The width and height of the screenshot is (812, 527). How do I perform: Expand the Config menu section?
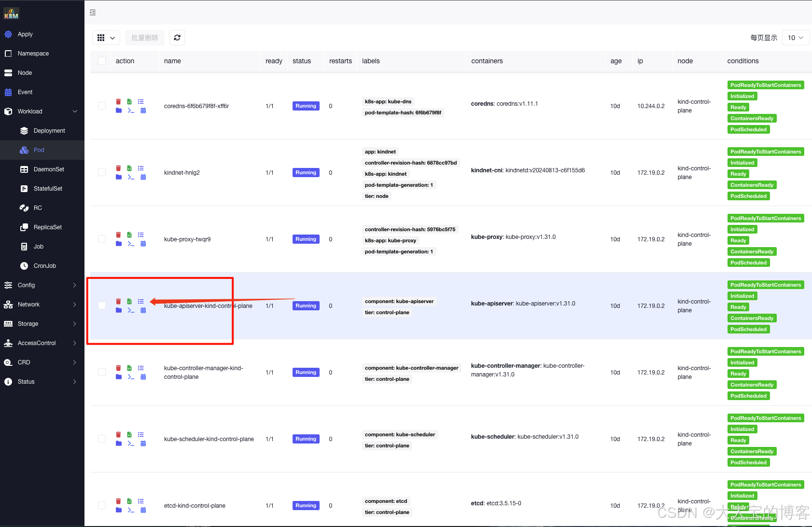click(42, 285)
